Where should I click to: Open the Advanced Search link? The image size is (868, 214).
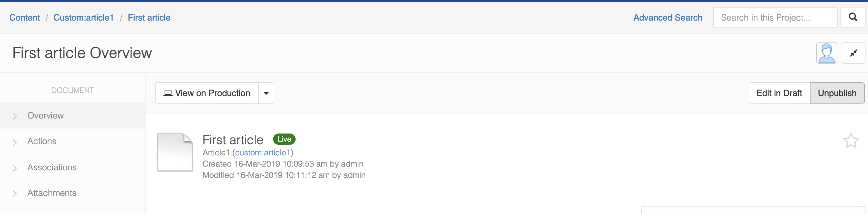667,17
